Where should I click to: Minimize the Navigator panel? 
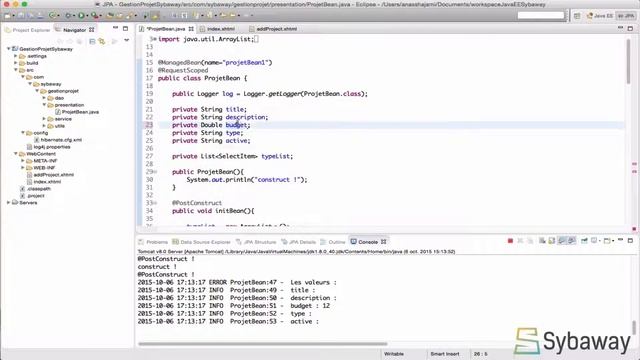tap(116, 28)
